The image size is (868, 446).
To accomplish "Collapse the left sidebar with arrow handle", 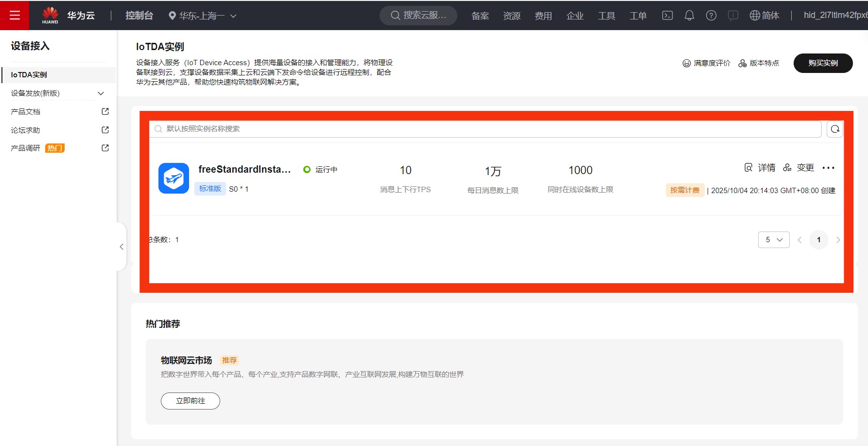I will (x=122, y=247).
